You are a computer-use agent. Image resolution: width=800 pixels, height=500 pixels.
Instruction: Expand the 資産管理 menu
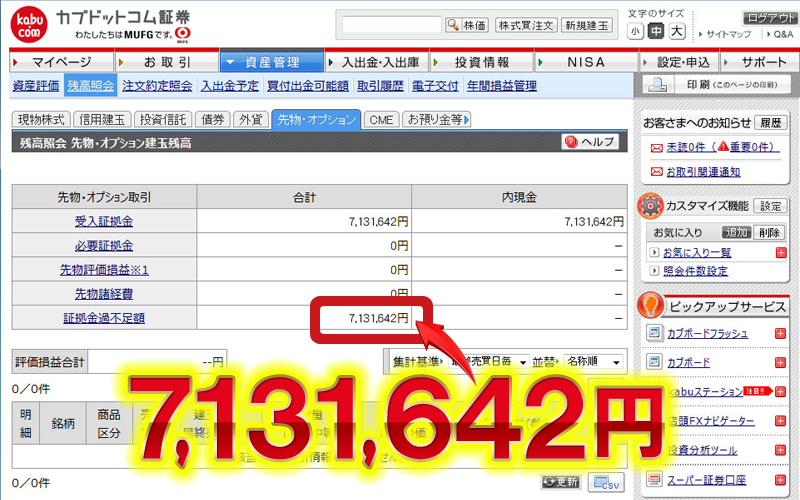(x=272, y=62)
